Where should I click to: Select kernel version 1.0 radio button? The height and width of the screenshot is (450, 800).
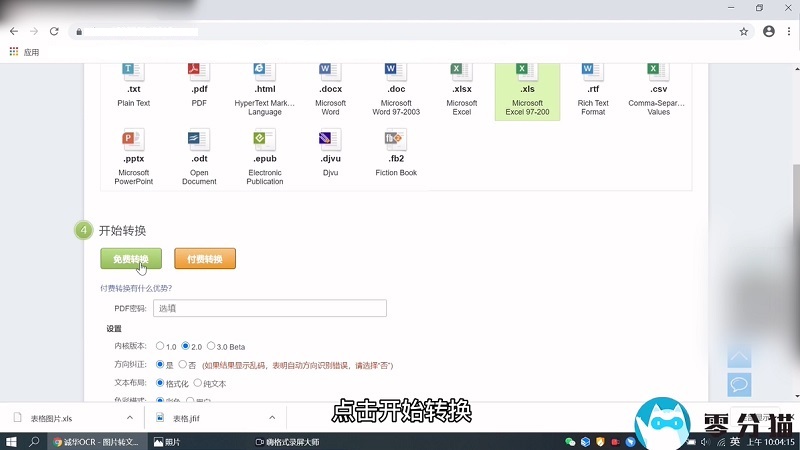click(x=160, y=346)
